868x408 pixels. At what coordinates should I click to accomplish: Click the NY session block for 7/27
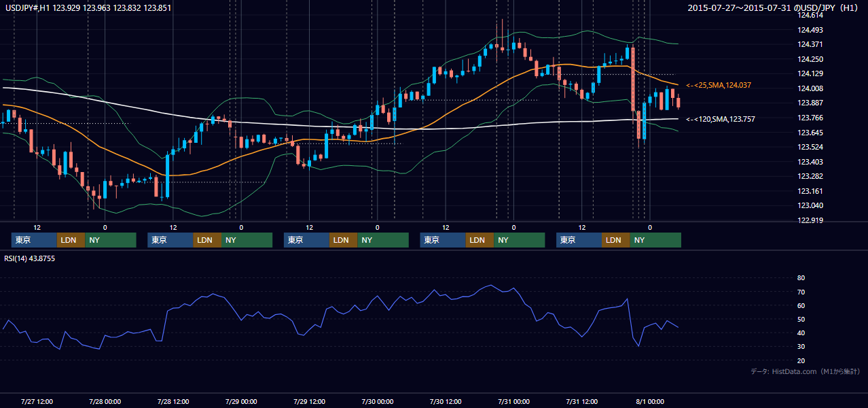[111, 240]
